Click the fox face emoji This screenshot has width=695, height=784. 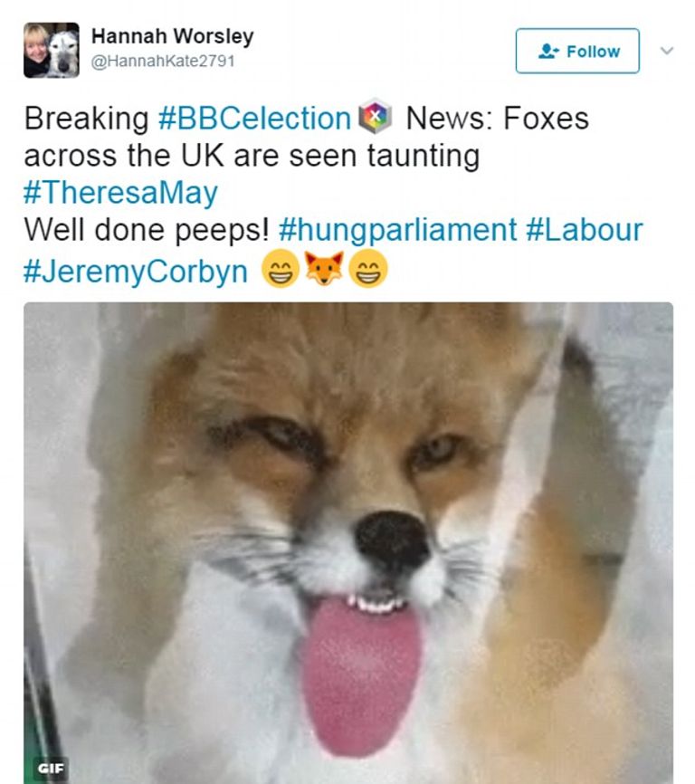[x=324, y=269]
